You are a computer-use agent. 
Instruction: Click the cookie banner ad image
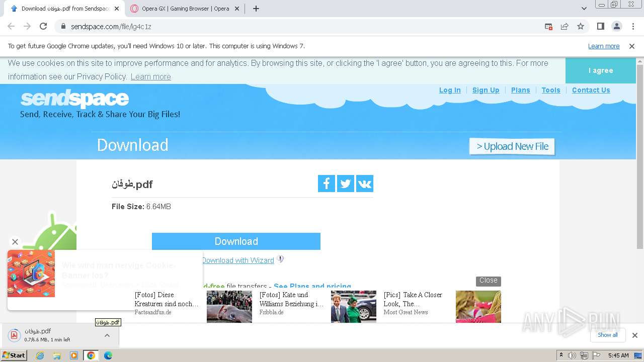pyautogui.click(x=31, y=274)
